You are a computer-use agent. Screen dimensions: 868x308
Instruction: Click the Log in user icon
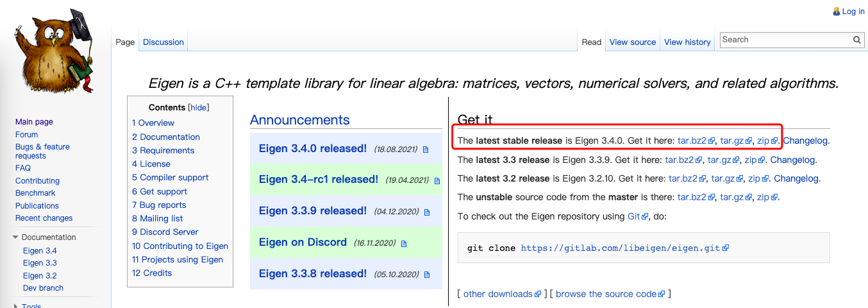tap(836, 12)
